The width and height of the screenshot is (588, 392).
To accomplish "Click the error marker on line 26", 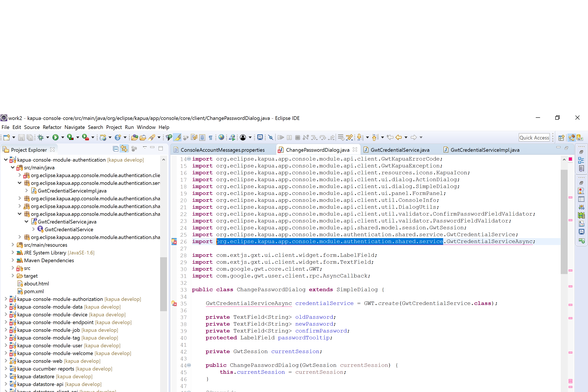I will click(174, 242).
